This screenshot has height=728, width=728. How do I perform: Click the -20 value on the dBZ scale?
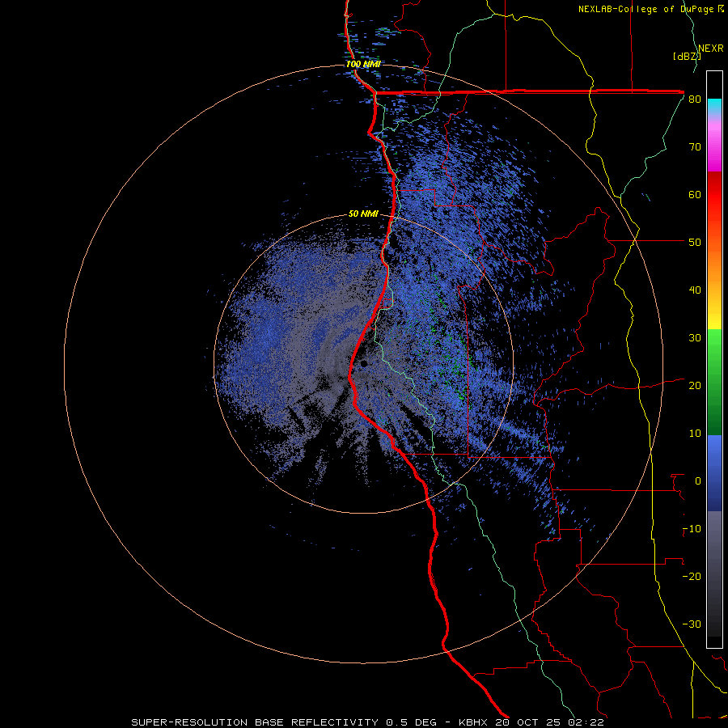(692, 577)
